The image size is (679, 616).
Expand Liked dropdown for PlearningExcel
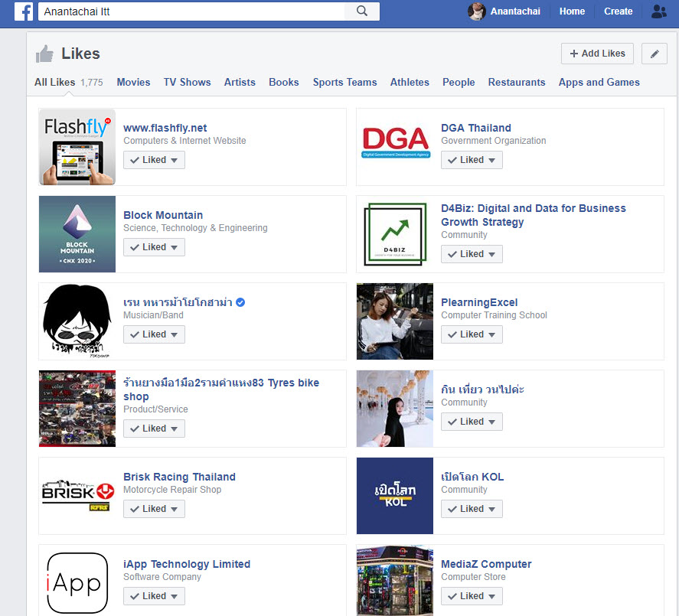(472, 334)
